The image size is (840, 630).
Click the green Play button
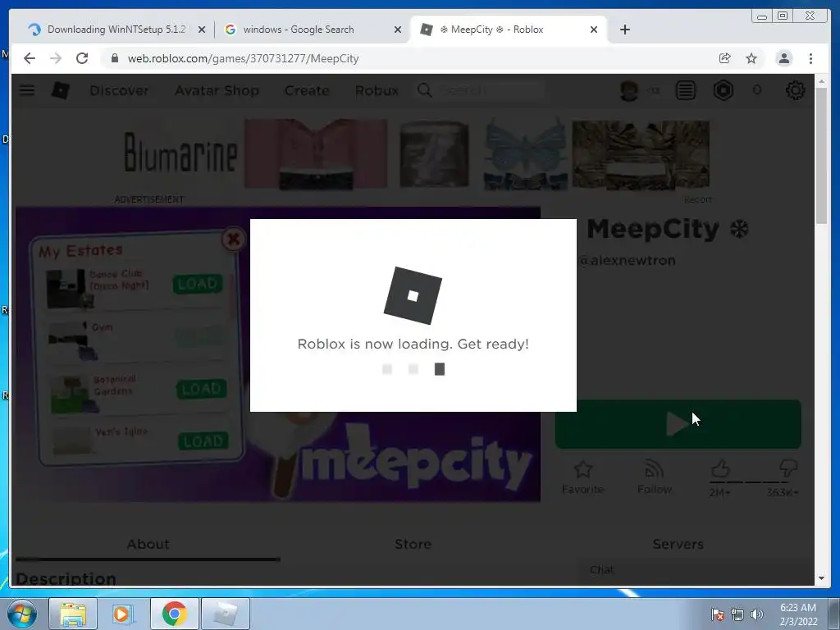(x=678, y=424)
